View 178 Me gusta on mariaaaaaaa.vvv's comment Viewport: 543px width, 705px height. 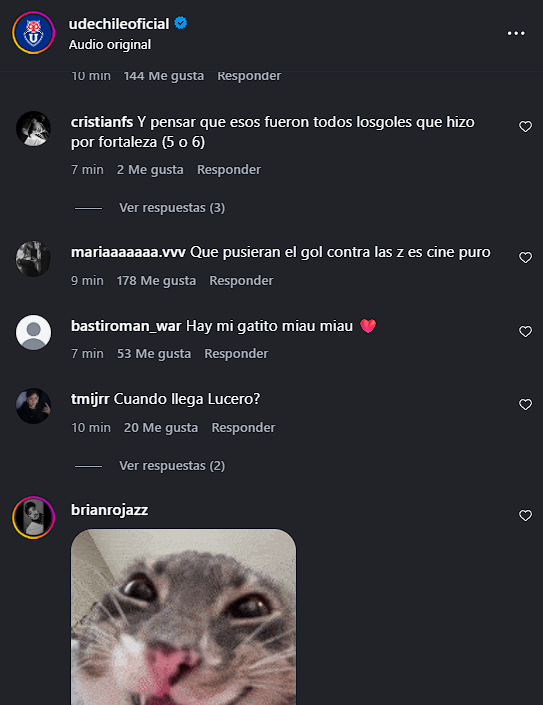pyautogui.click(x=156, y=281)
